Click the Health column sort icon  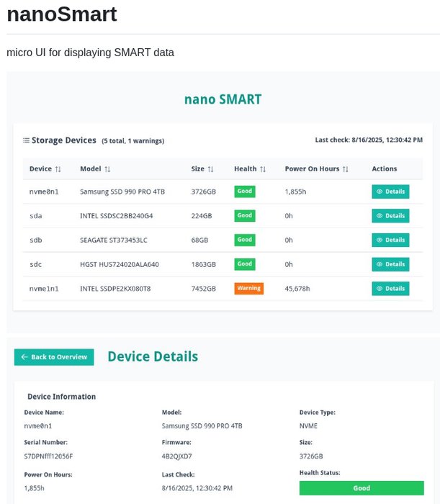click(x=263, y=169)
